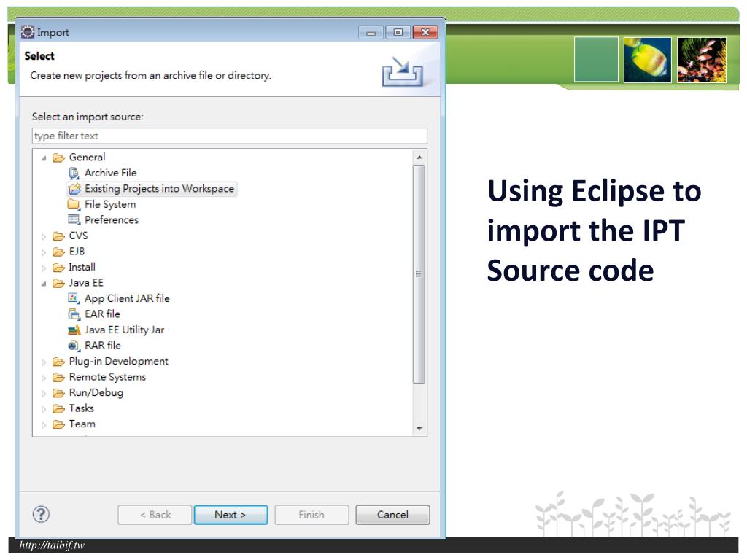The image size is (747, 560).
Task: Click the Run/Debug folder icon
Action: pos(58,393)
